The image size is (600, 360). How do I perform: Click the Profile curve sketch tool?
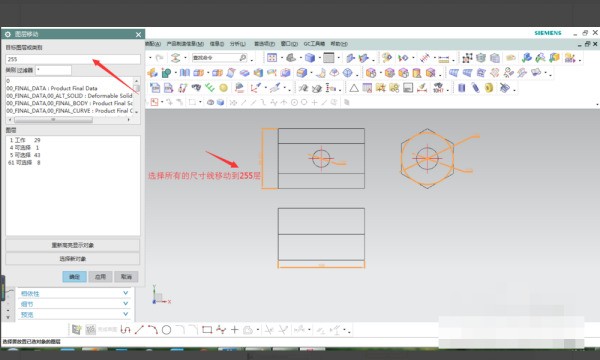click(125, 329)
